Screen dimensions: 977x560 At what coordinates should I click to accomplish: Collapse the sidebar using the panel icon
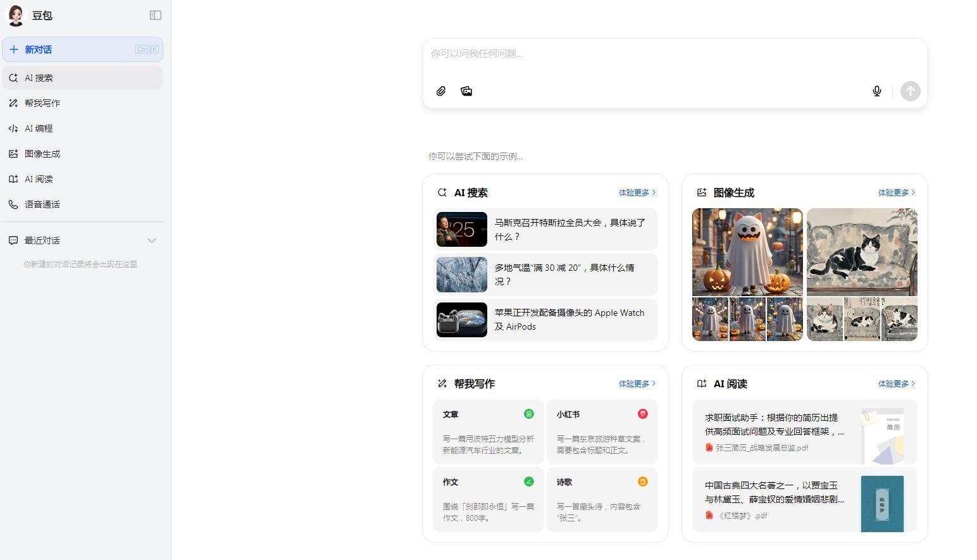pos(155,15)
